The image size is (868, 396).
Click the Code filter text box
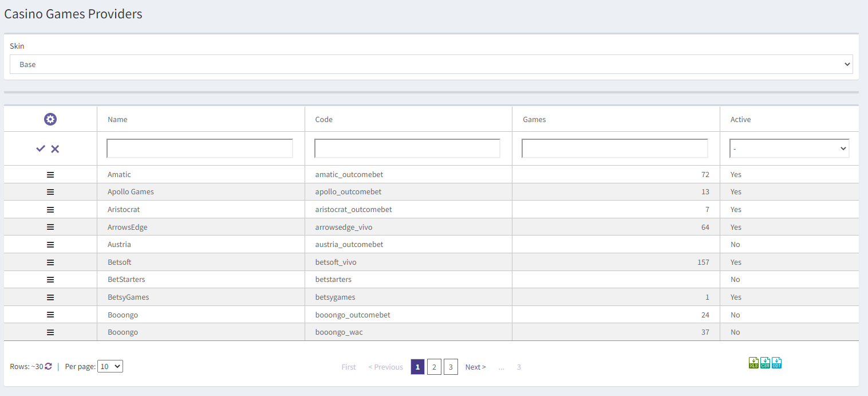tap(407, 148)
